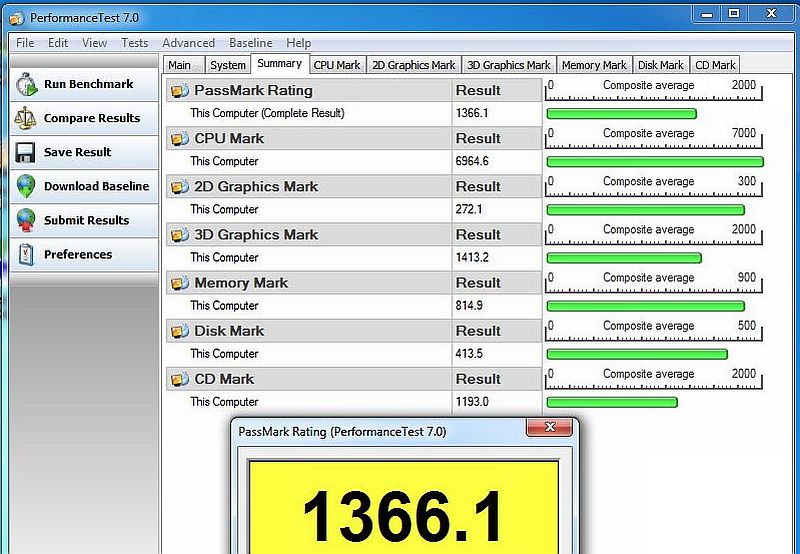Click the icon beside the PassMark Rating heading
The width and height of the screenshot is (800, 554).
180,91
